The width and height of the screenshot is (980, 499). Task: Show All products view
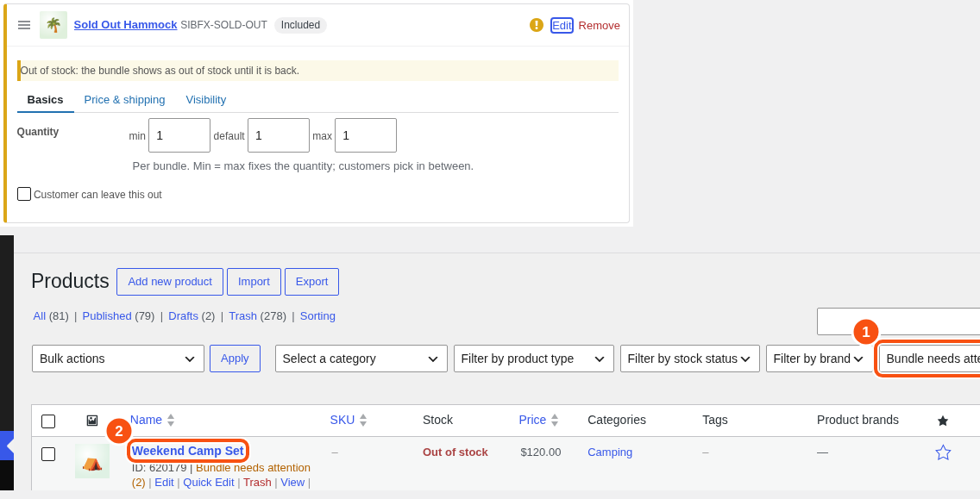pos(40,316)
